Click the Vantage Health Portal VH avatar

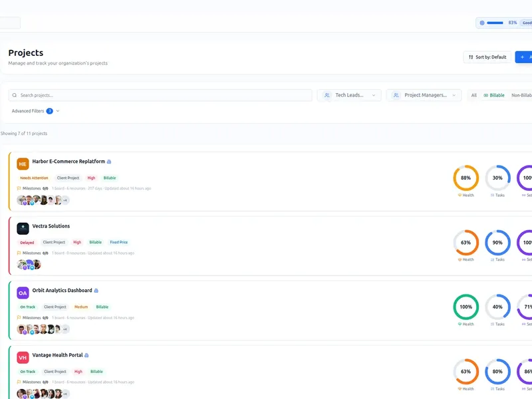point(23,358)
